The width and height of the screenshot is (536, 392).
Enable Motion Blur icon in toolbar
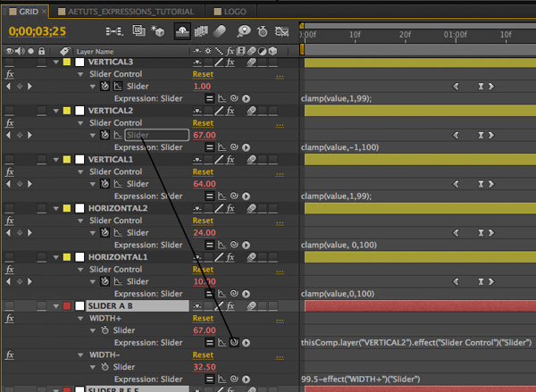click(220, 31)
